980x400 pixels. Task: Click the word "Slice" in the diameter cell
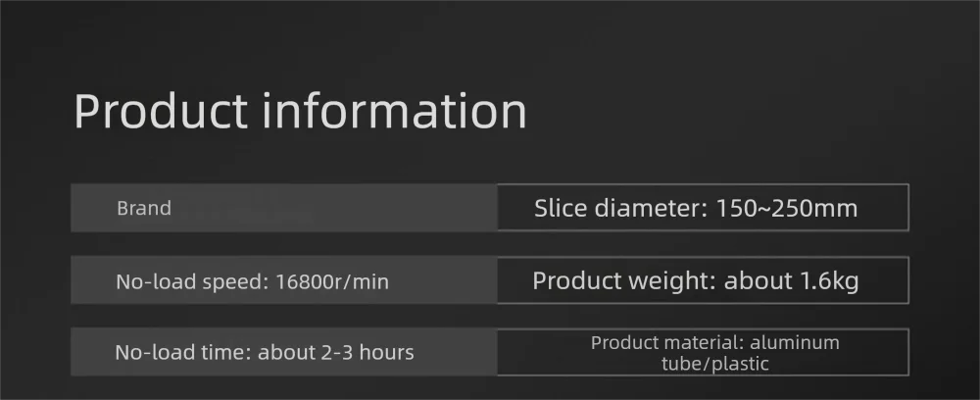(x=561, y=208)
